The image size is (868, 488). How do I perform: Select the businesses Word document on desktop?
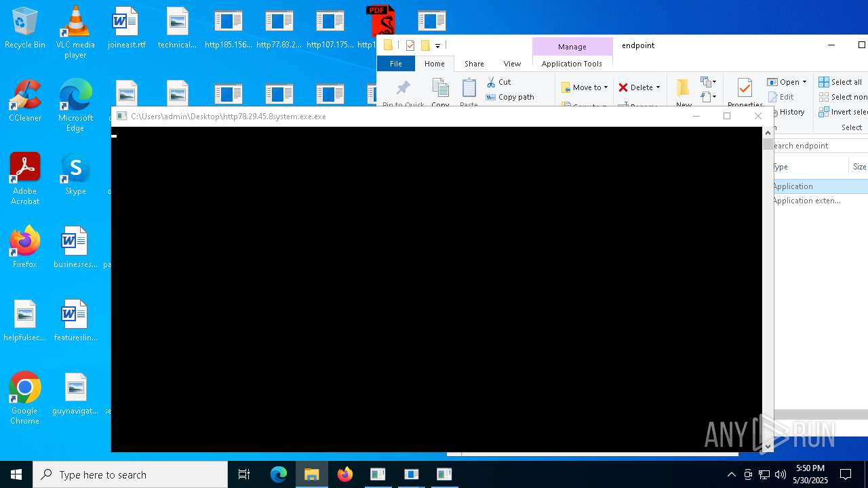pos(75,248)
